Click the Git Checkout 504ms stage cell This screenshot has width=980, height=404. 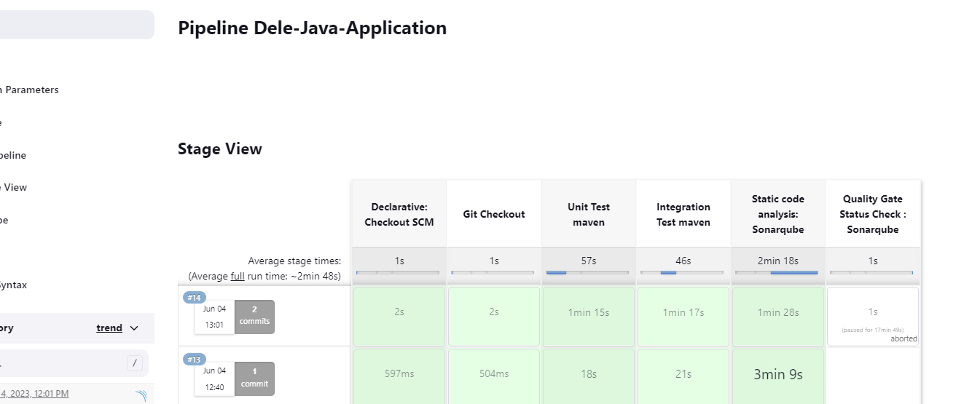pyautogui.click(x=493, y=375)
